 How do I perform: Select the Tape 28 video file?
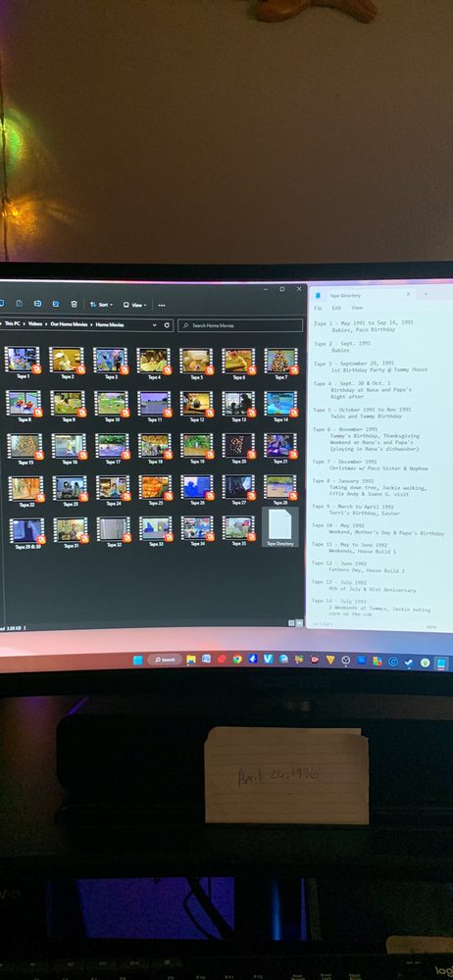click(281, 487)
